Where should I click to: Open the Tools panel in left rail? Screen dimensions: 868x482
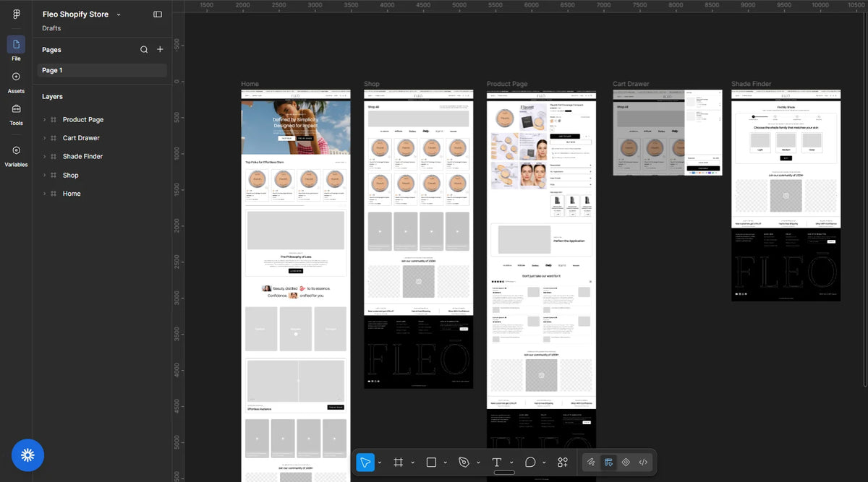16,113
